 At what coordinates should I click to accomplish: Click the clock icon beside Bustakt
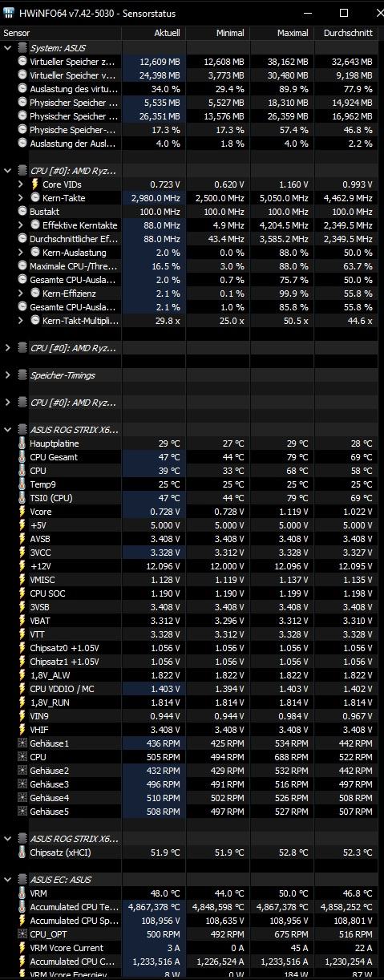pos(22,212)
